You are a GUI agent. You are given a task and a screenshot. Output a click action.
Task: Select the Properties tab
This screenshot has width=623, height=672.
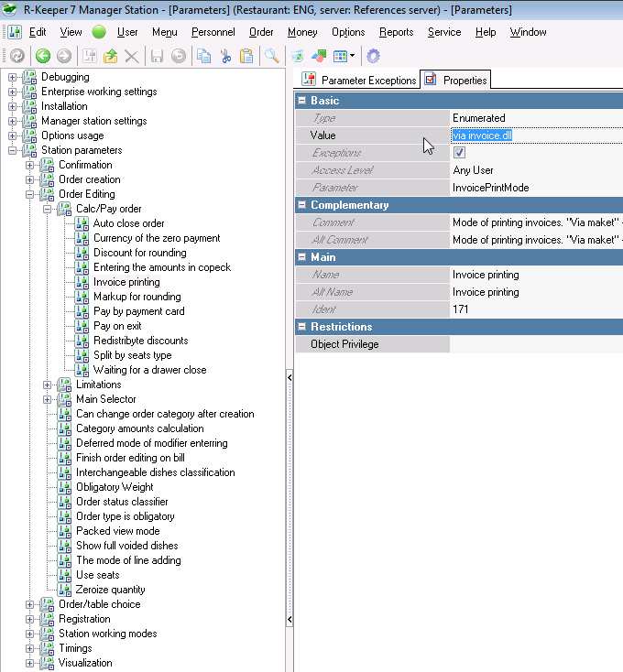tap(455, 80)
